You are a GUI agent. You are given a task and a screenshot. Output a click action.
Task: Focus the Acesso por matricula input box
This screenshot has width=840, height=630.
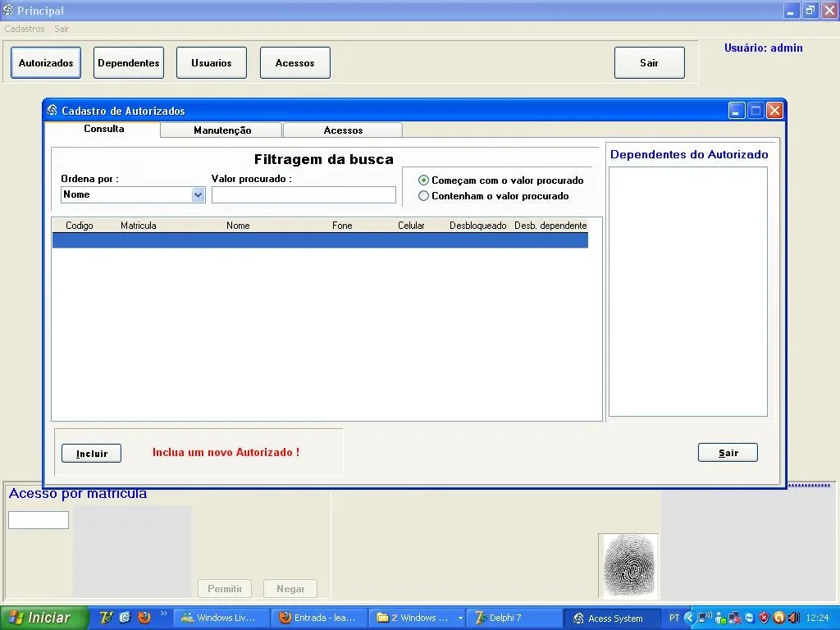tap(39, 519)
